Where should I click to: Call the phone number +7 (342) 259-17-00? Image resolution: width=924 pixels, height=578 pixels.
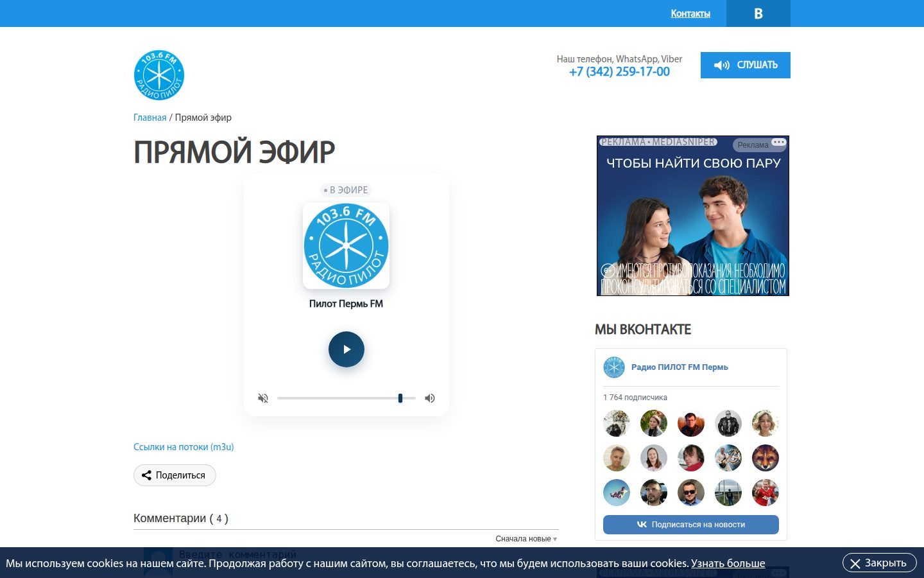619,72
